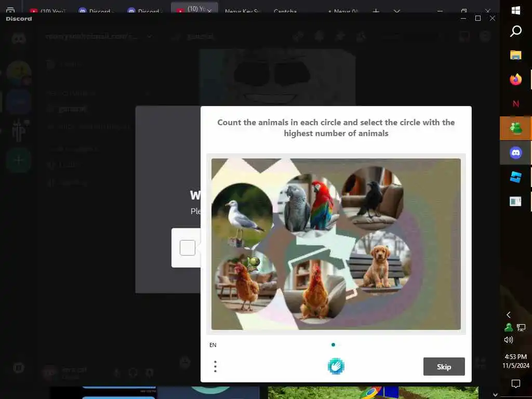This screenshot has width=532, height=399.
Task: Switch to the last Nezur browser tab
Action: [x=343, y=11]
